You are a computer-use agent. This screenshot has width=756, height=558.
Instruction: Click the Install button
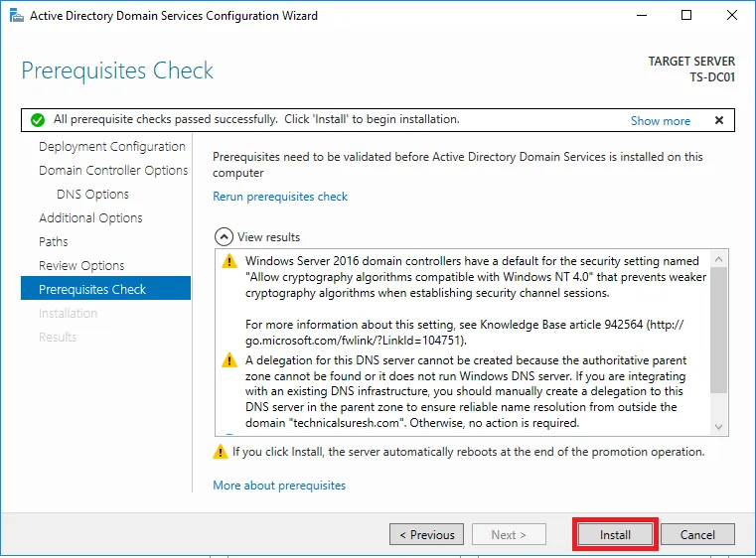[615, 535]
